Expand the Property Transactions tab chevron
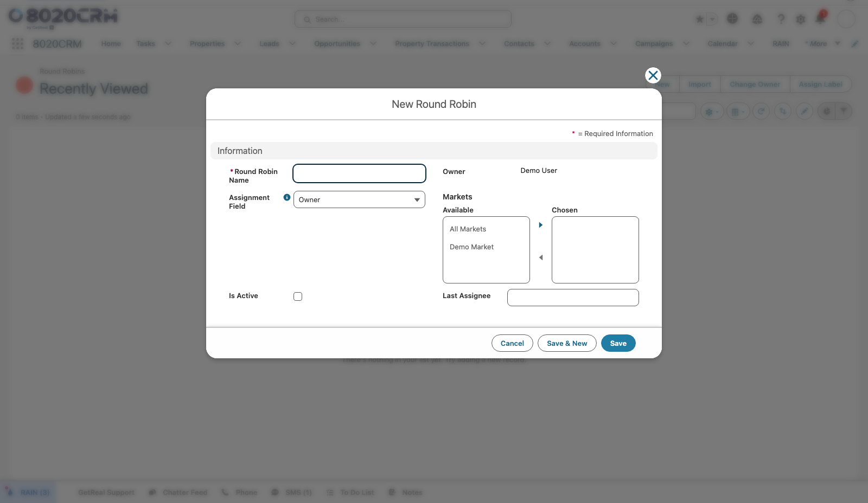868x503 pixels. tap(482, 43)
